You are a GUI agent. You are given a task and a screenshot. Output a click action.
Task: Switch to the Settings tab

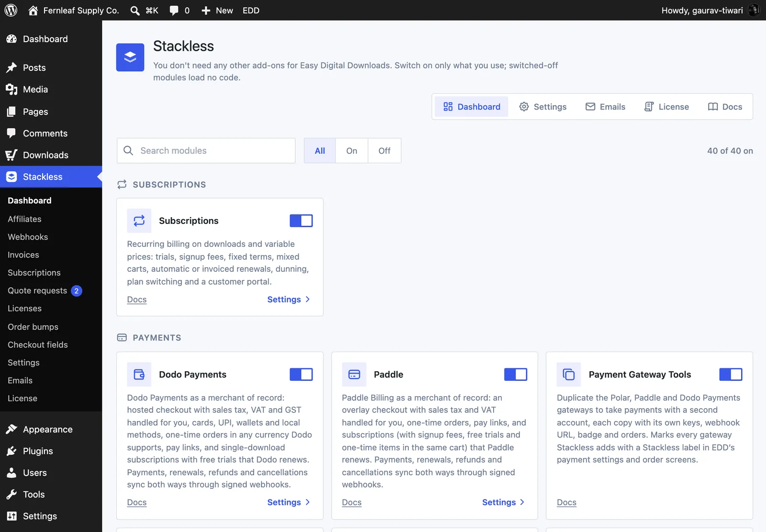point(543,107)
